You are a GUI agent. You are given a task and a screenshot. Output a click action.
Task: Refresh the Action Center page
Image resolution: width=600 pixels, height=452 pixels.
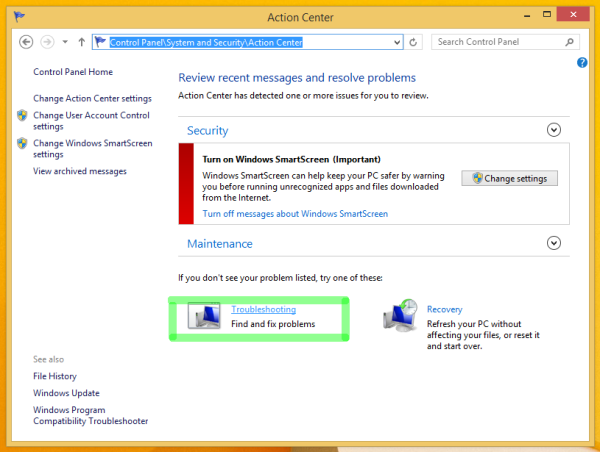[413, 42]
